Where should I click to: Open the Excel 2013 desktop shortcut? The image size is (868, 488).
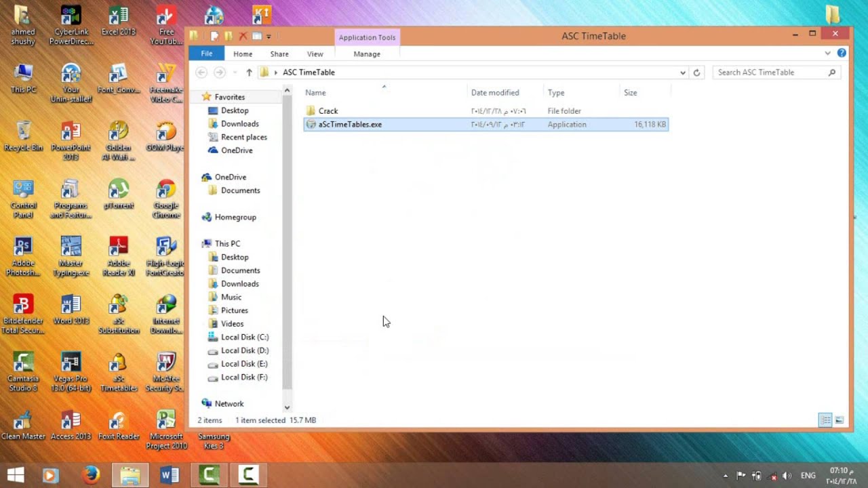[x=118, y=20]
